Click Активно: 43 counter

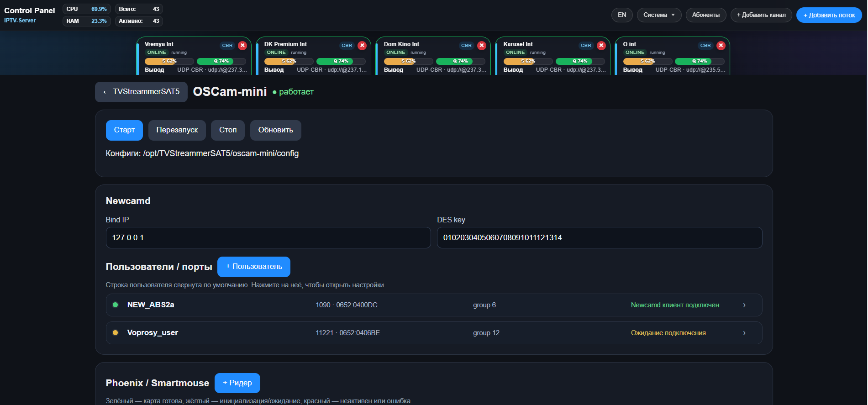click(x=139, y=21)
